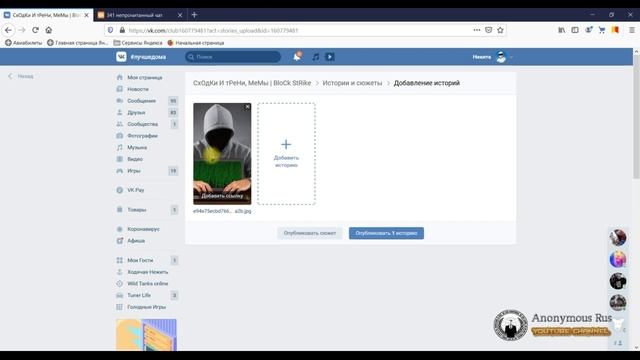The height and width of the screenshot is (360, 640).
Task: Open the music note icon in header
Action: pos(316,57)
